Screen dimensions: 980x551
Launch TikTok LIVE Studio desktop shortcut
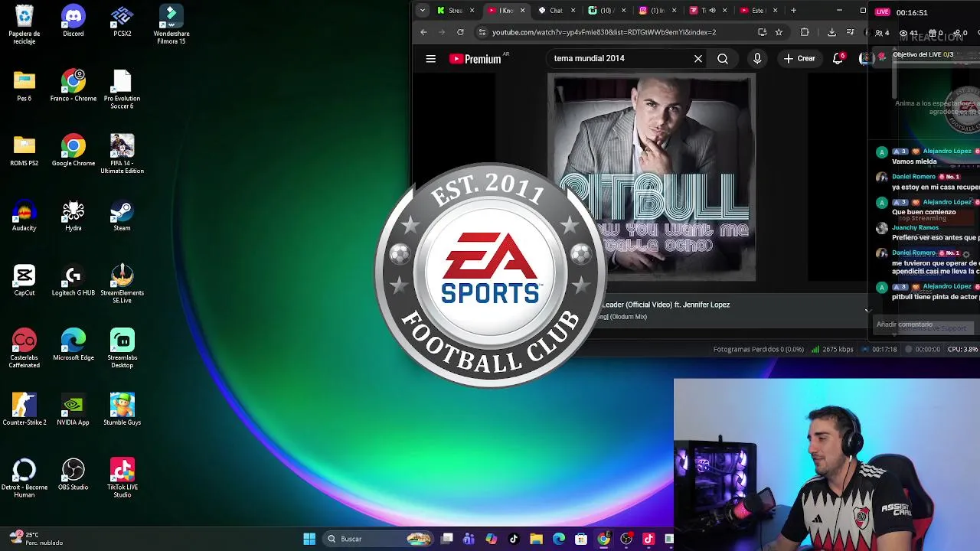click(x=122, y=478)
